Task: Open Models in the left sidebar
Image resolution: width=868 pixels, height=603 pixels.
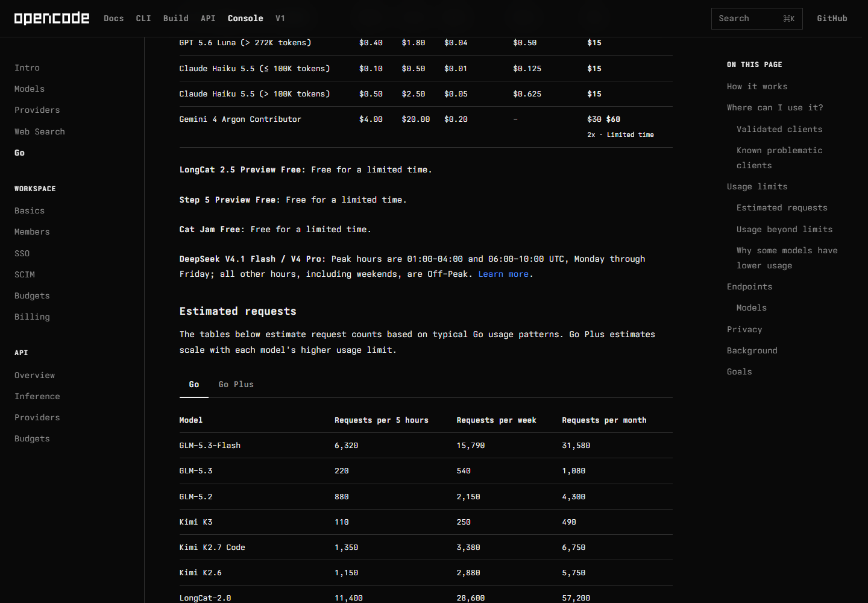Action: 30,89
